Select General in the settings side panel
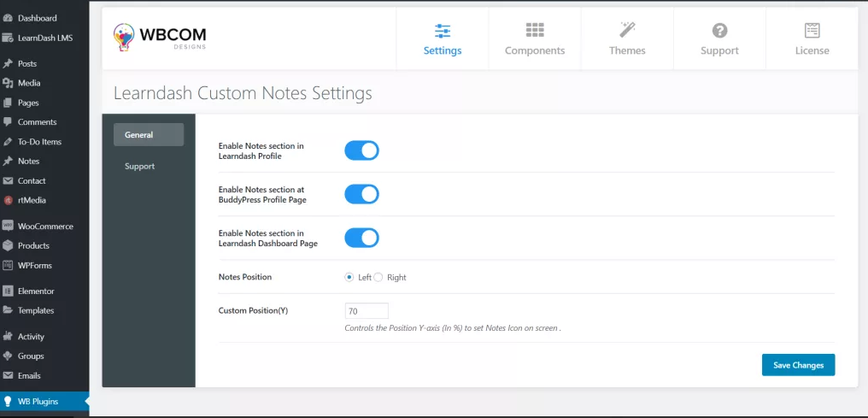The width and height of the screenshot is (868, 418). pos(149,134)
